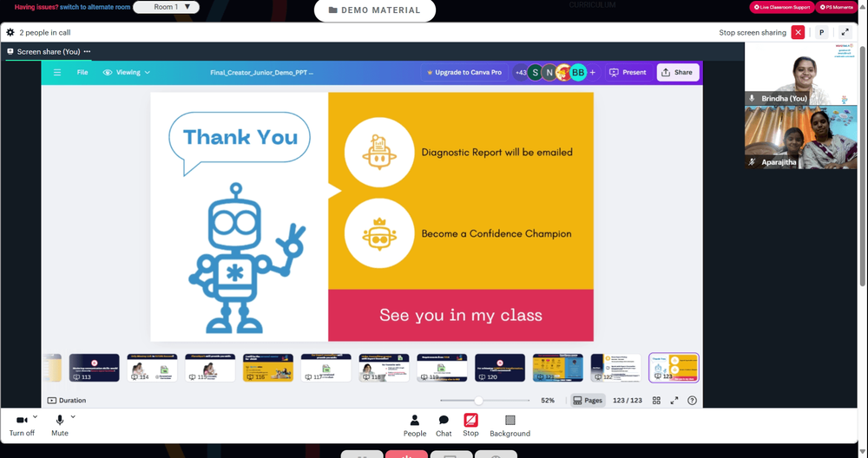Click the call window vertical scrollbar
This screenshot has height=458, width=868.
point(863,166)
